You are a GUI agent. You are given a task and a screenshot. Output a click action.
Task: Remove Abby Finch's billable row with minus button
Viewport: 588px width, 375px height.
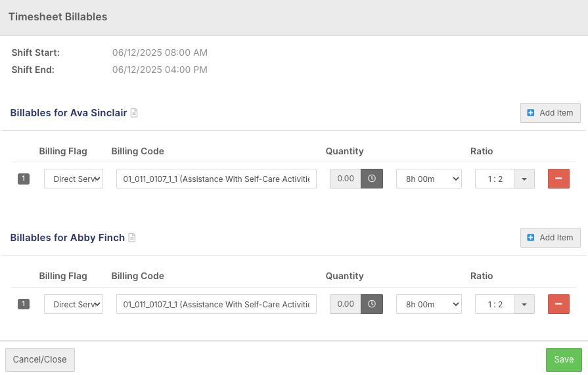pos(558,304)
